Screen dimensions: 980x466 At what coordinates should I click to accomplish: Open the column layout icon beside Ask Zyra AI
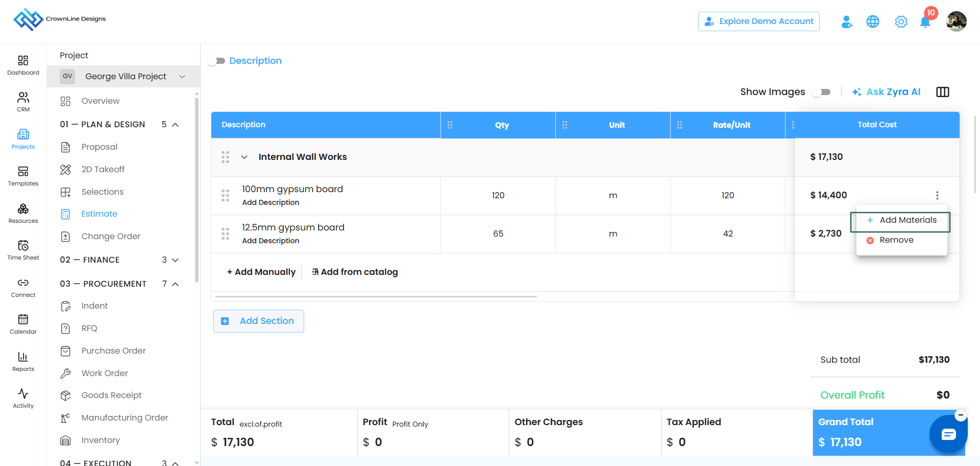tap(943, 92)
